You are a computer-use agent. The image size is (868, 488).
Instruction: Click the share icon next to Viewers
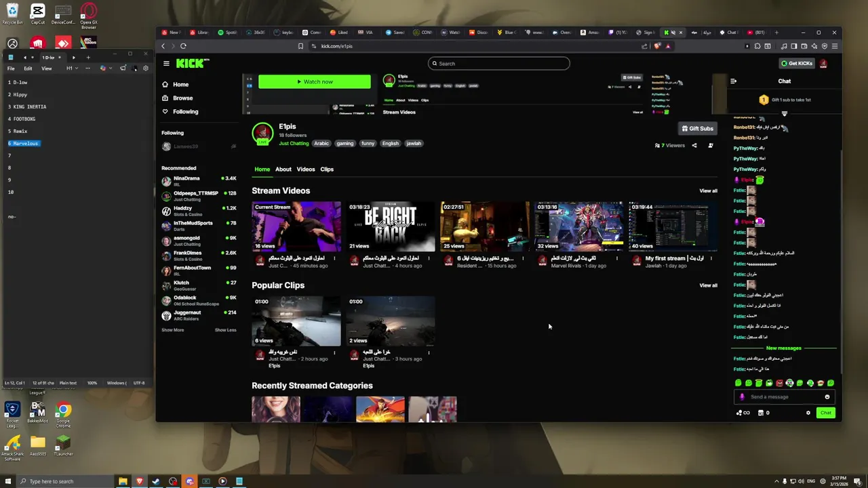pyautogui.click(x=694, y=146)
